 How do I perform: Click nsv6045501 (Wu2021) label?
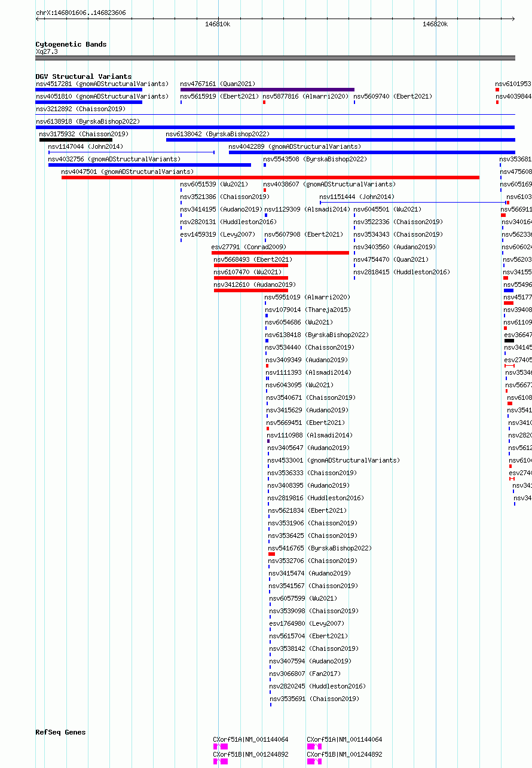(x=388, y=209)
